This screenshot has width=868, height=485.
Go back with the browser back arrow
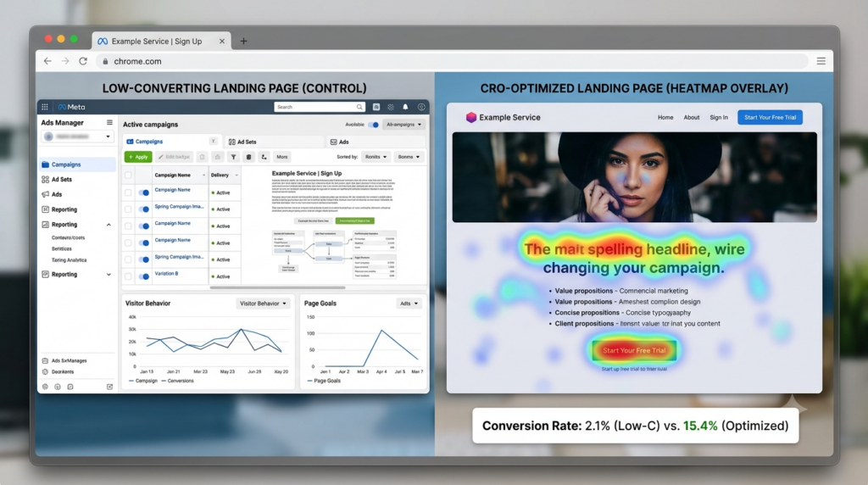[x=47, y=61]
